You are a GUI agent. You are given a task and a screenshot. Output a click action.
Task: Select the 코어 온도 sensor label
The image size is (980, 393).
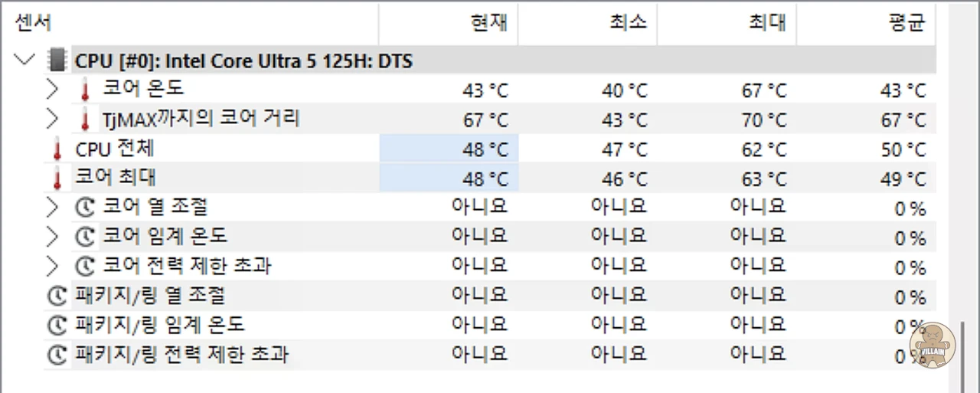pyautogui.click(x=143, y=89)
